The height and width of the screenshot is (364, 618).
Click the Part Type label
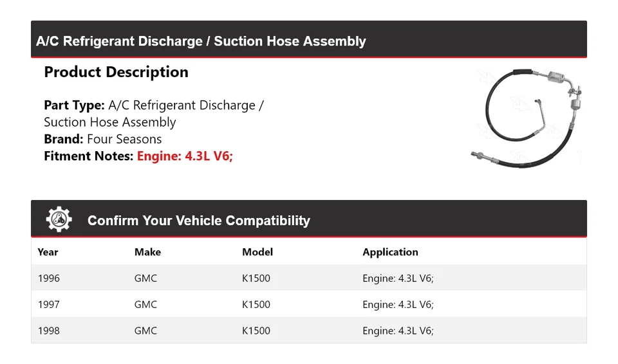pyautogui.click(x=74, y=105)
